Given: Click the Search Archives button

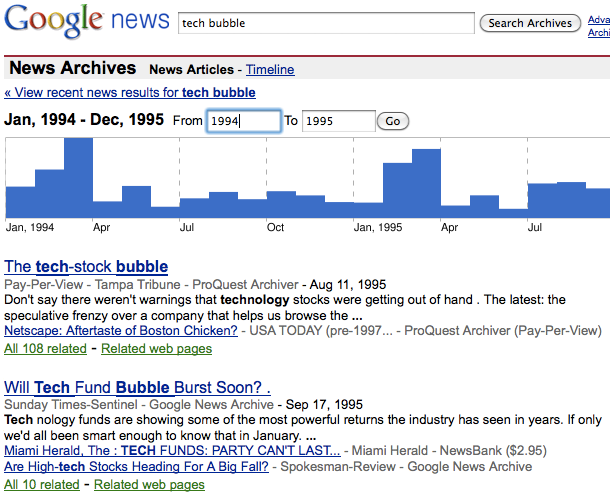Looking at the screenshot, I should (x=530, y=23).
